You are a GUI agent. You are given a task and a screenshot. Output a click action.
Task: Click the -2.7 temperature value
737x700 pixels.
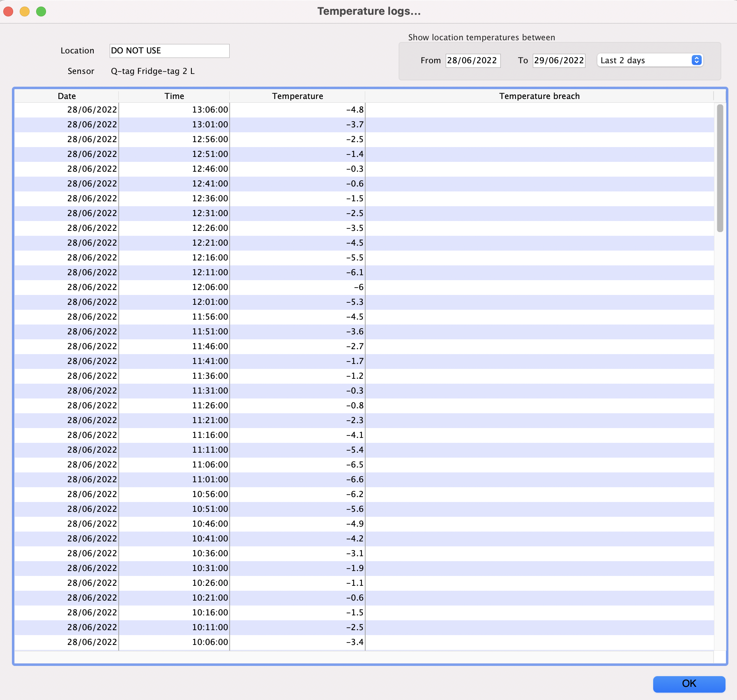355,346
